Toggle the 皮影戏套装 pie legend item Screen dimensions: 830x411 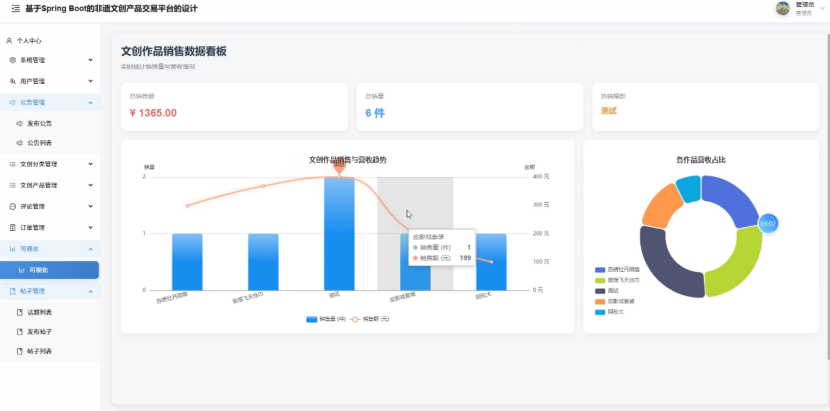pos(615,301)
